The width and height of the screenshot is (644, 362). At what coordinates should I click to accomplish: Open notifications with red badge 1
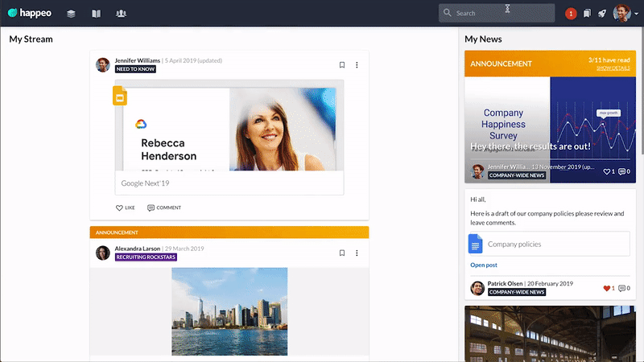[571, 14]
